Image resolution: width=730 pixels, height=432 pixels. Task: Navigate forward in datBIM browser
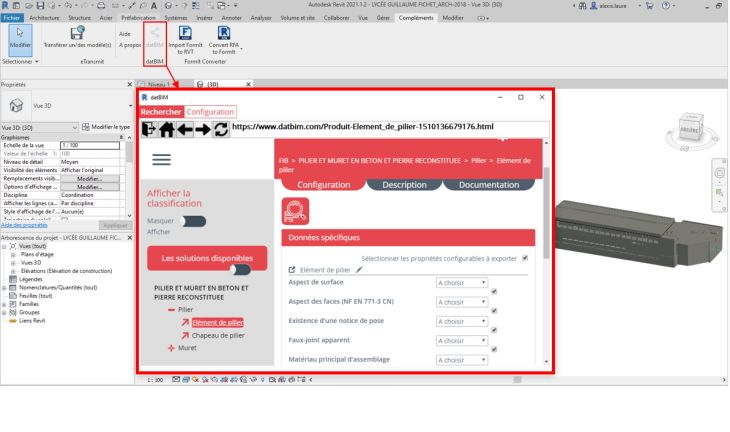click(203, 129)
